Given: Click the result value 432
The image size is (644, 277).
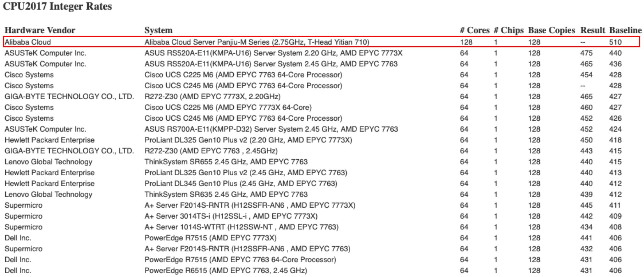Looking at the screenshot, I should tap(586, 249).
